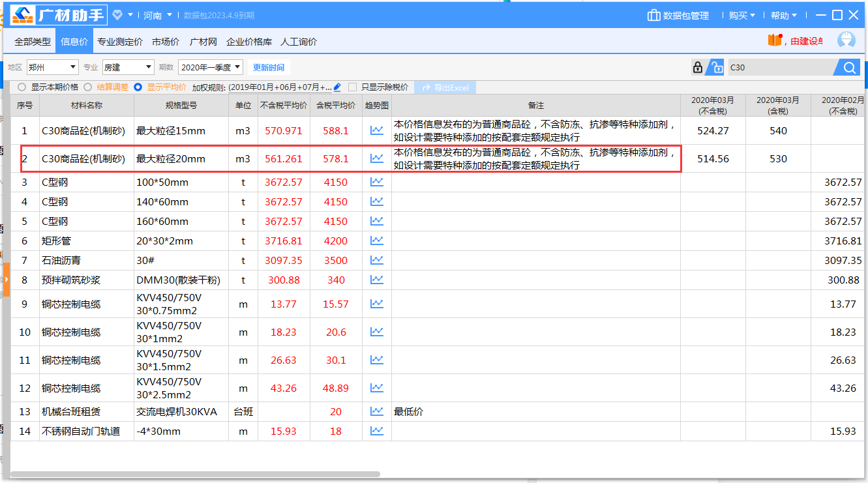Screen dimensions: 868x483
Task: Switch to 专业测定价 tab
Action: coord(120,41)
